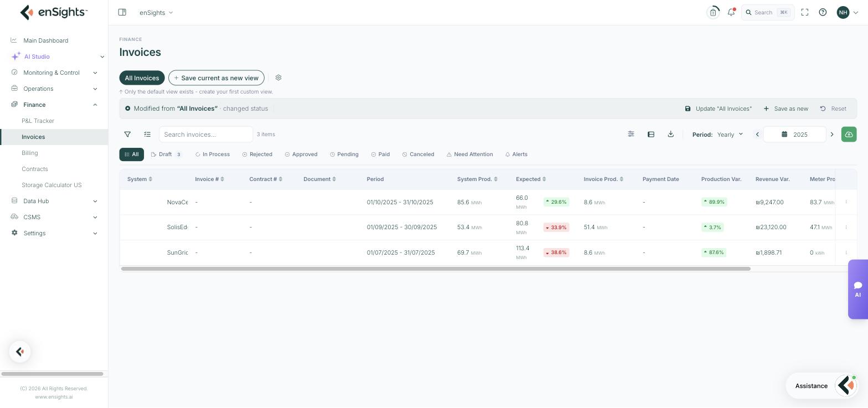Open the enSights workspace dropdown
Viewport: 868px width, 408px height.
[156, 12]
